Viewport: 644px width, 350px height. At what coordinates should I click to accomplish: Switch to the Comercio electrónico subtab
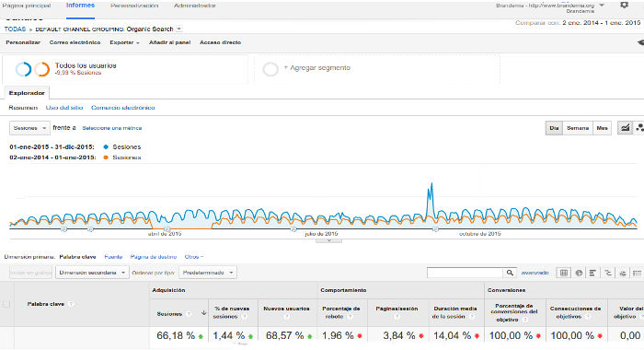pos(122,108)
